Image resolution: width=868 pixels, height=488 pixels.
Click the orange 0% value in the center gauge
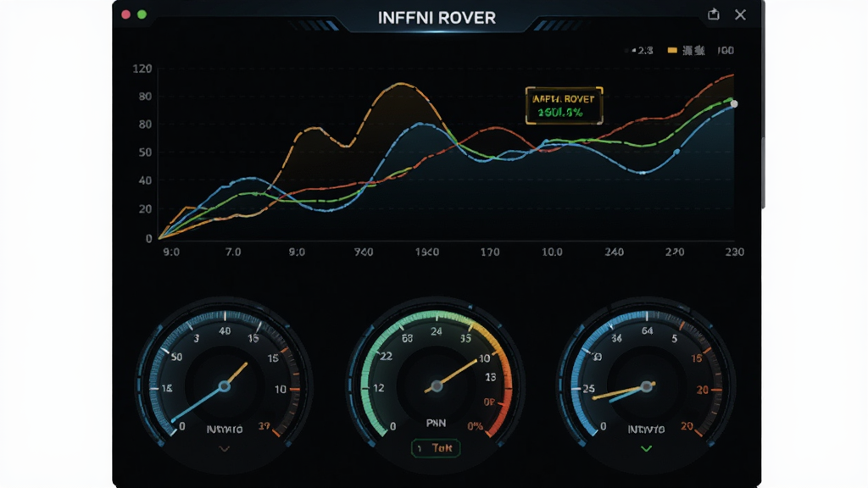coord(475,427)
